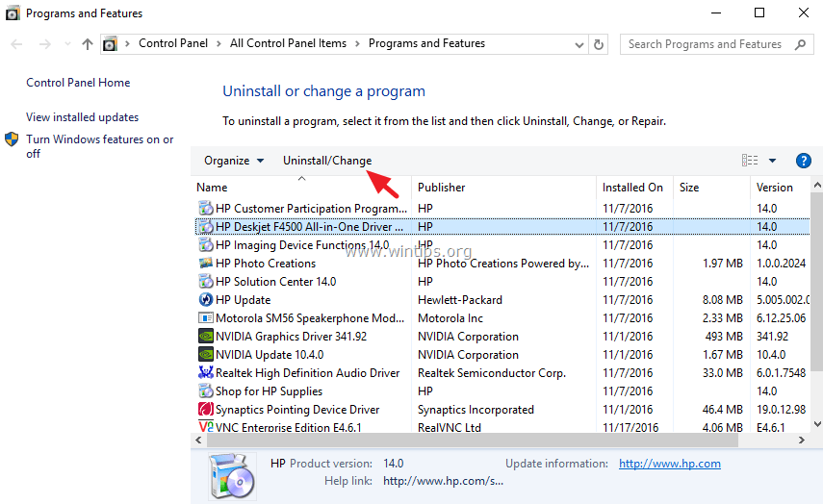823x504 pixels.
Task: Sort by Installed On column header
Action: (632, 188)
